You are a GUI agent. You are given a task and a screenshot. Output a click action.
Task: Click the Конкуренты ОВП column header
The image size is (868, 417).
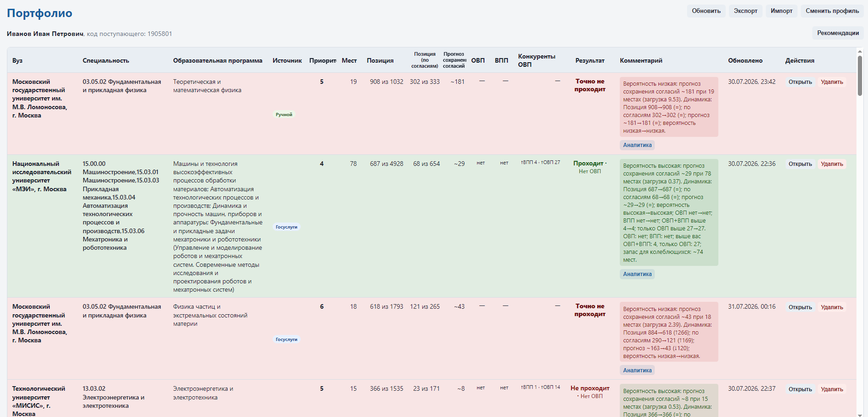tap(536, 60)
